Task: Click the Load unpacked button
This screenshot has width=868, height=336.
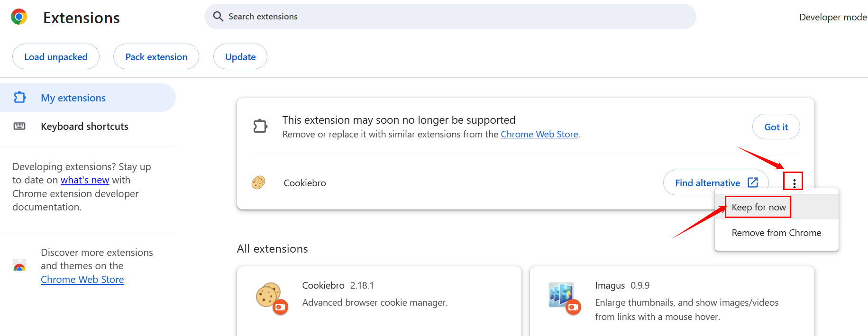Action: tap(56, 57)
